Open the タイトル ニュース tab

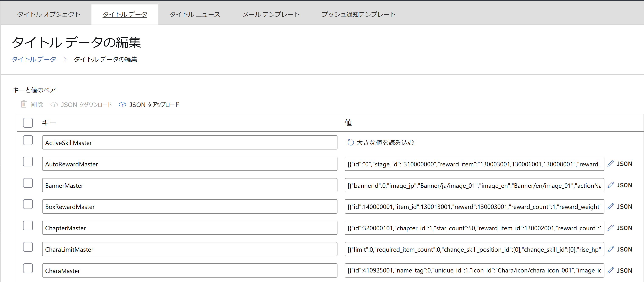coord(195,14)
